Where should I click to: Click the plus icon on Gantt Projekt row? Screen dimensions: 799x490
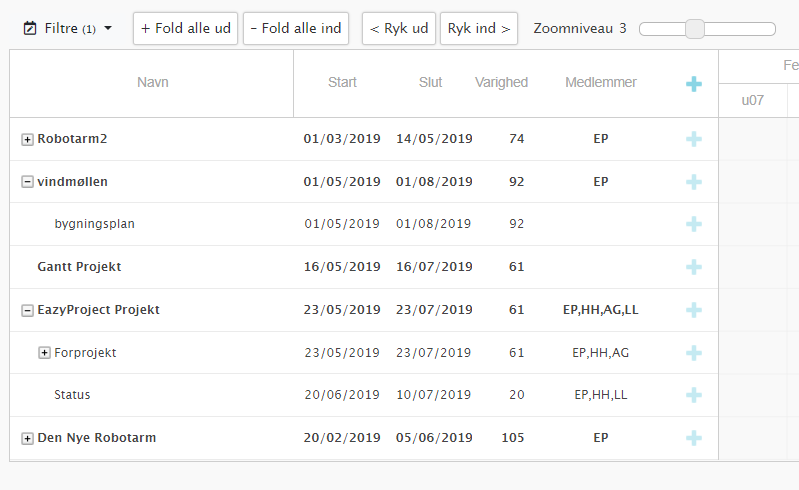[x=694, y=267]
